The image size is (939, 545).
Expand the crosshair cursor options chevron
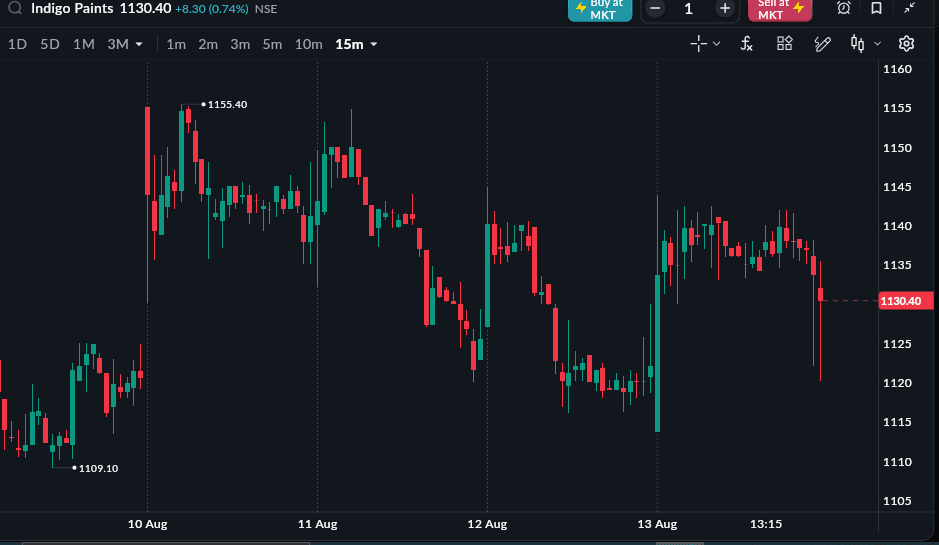pos(716,44)
